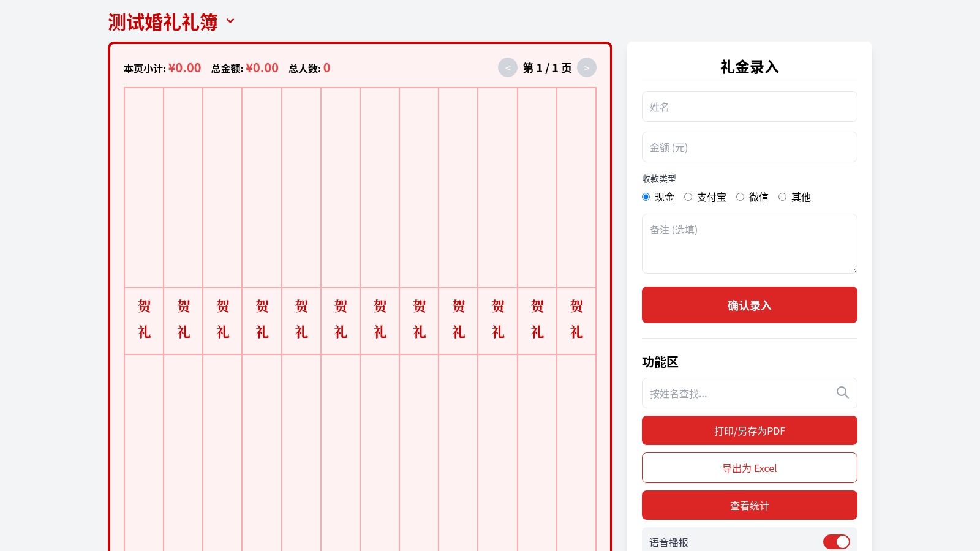Click the 测试婚礼礼簿 title
Viewport: 980px width, 551px height.
[163, 22]
